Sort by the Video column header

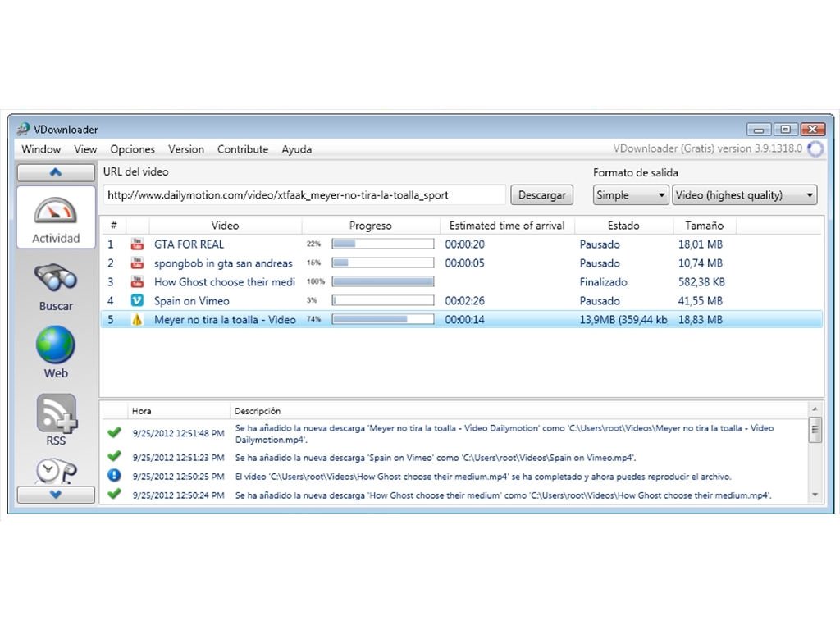tap(225, 226)
